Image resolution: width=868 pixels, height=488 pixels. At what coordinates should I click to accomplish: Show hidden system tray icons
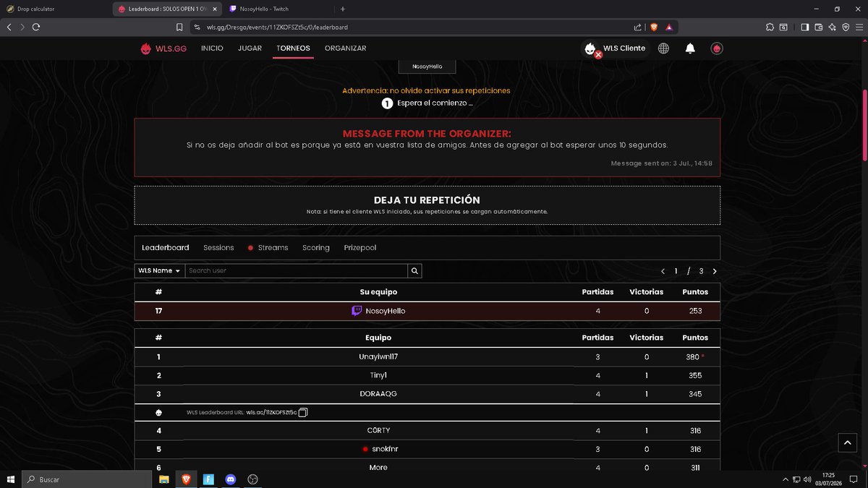786,479
